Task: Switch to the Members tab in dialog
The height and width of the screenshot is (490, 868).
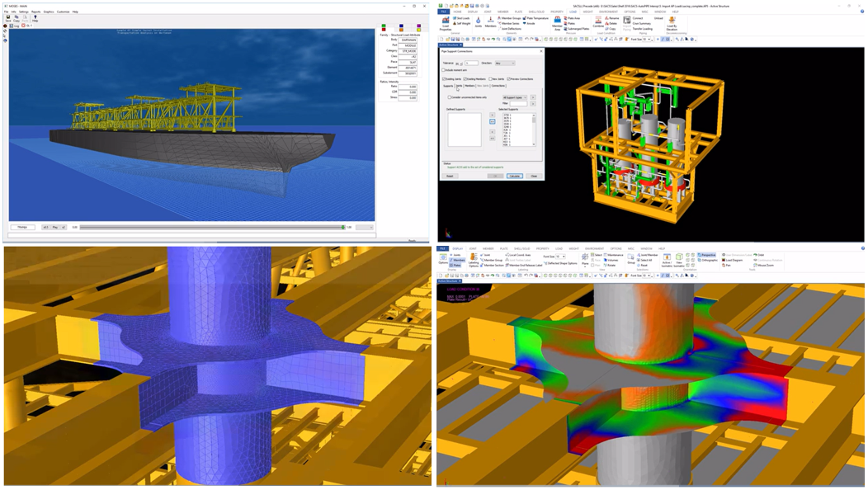Action: tap(469, 86)
